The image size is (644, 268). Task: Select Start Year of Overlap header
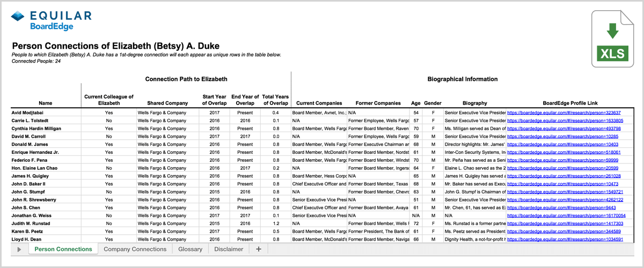coord(215,100)
